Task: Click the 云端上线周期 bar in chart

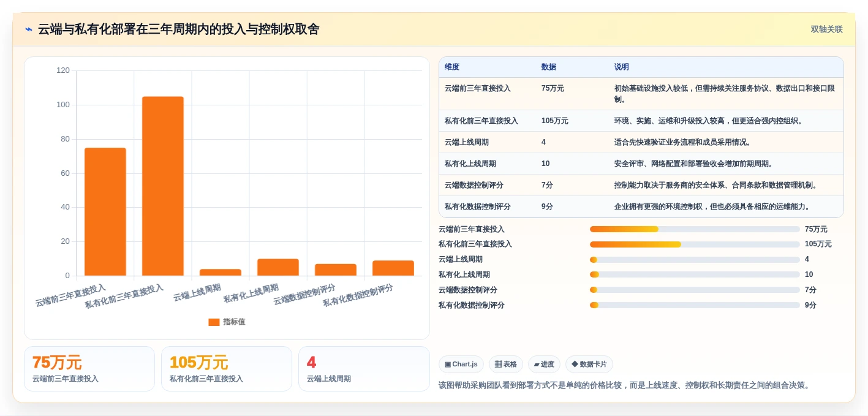Action: coord(221,272)
